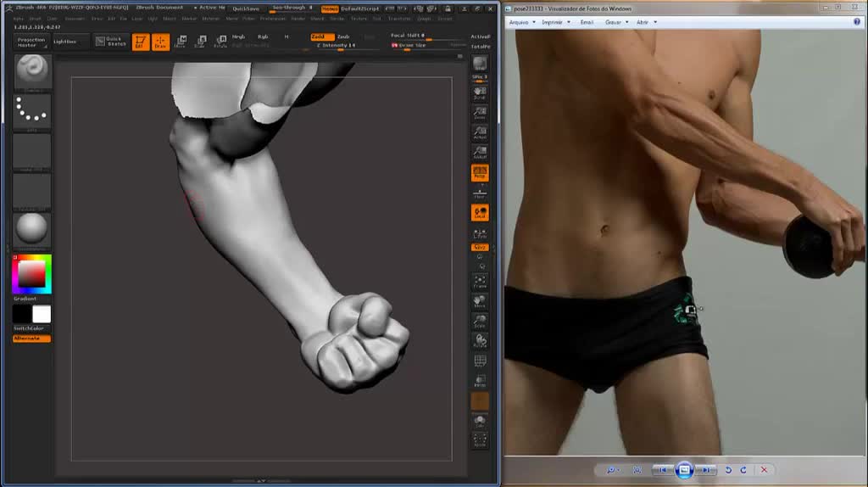Image resolution: width=868 pixels, height=487 pixels.
Task: Select the Scroll canvas icon
Action: (480, 93)
